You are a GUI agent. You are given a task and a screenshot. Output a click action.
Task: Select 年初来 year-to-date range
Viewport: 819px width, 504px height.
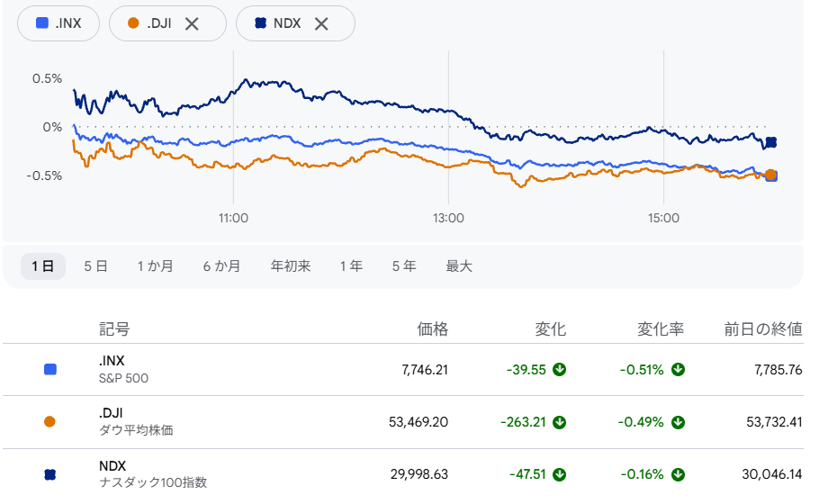[x=291, y=266]
